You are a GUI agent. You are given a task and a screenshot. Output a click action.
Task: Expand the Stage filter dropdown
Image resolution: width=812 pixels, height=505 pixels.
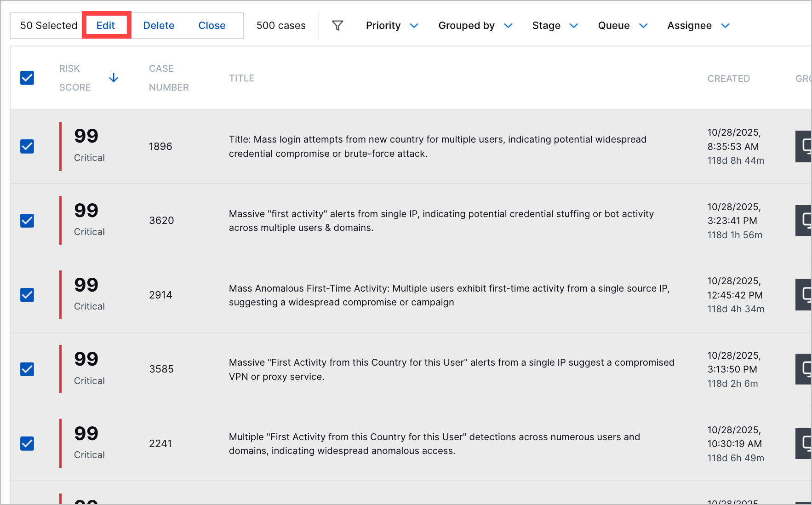[x=555, y=26]
